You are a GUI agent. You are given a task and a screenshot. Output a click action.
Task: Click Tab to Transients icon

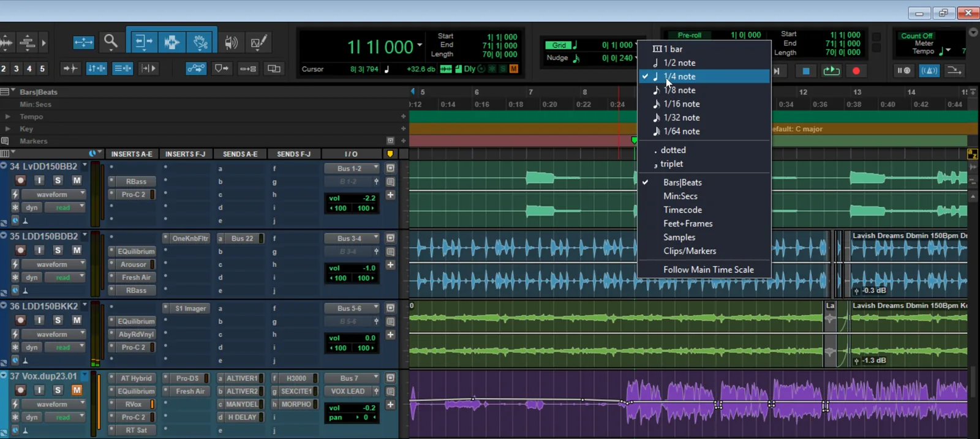click(70, 69)
